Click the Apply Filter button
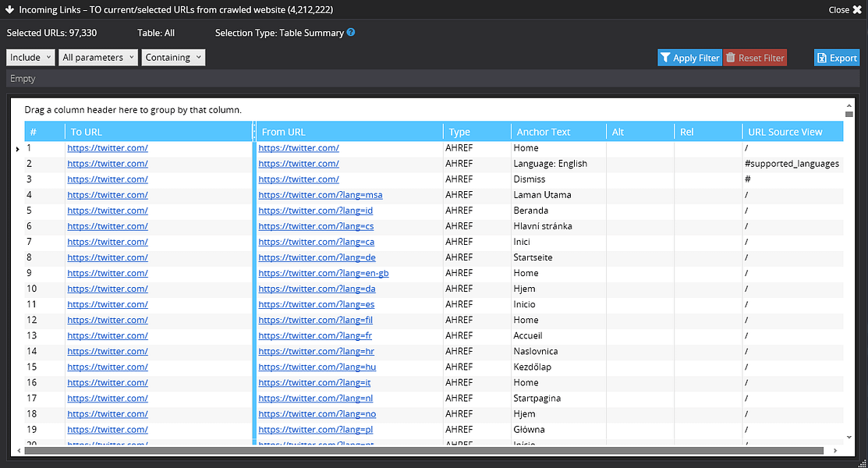The image size is (868, 468). [689, 58]
